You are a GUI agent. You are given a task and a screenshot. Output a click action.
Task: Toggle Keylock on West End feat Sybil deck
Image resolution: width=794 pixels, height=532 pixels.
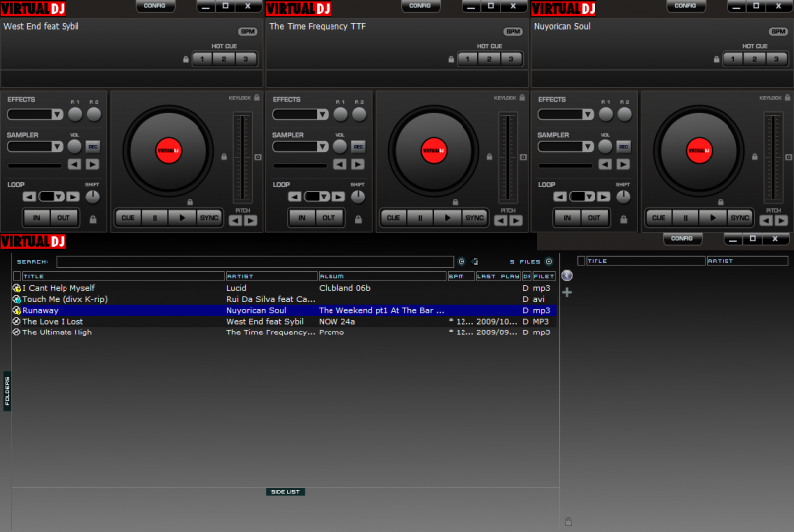coord(257,97)
